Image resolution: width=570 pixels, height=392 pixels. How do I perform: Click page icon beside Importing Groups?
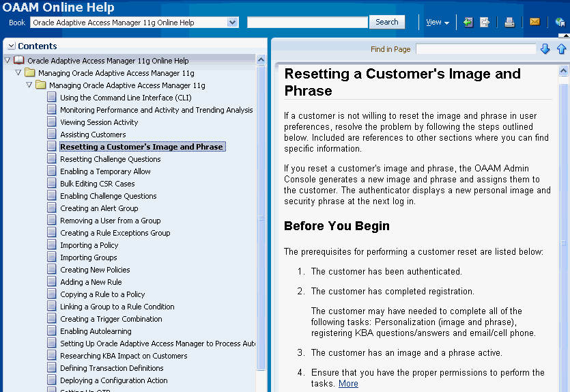coord(52,257)
